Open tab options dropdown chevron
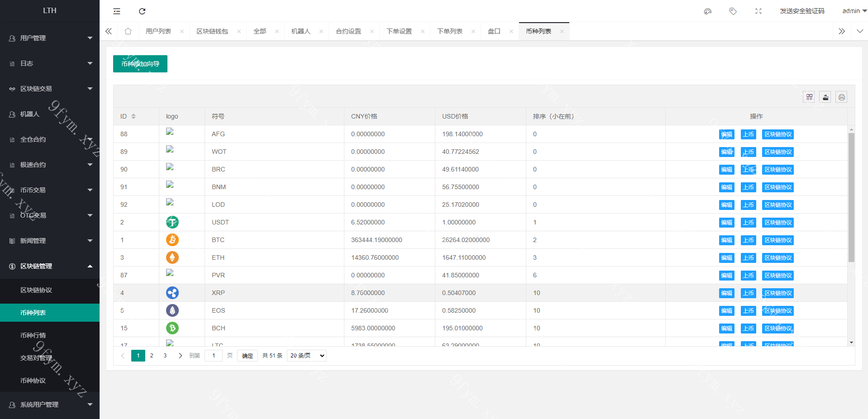The height and width of the screenshot is (419, 868). pyautogui.click(x=860, y=31)
